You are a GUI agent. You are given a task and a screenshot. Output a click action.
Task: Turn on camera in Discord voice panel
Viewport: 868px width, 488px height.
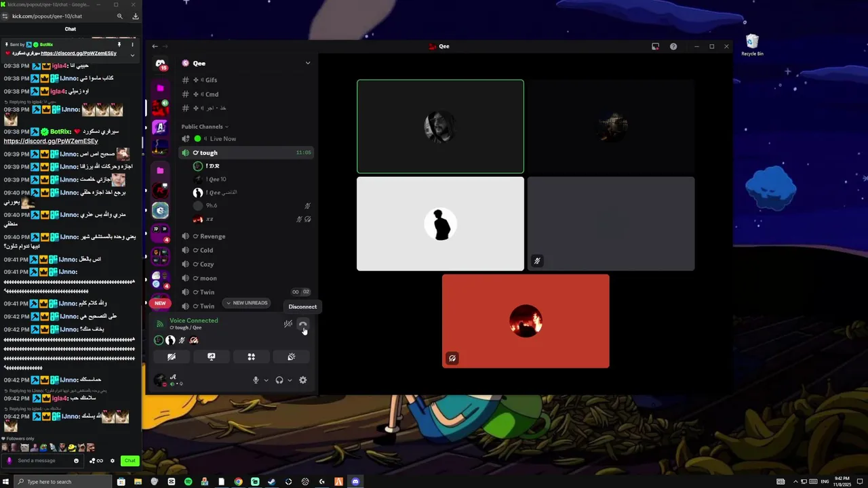[172, 357]
